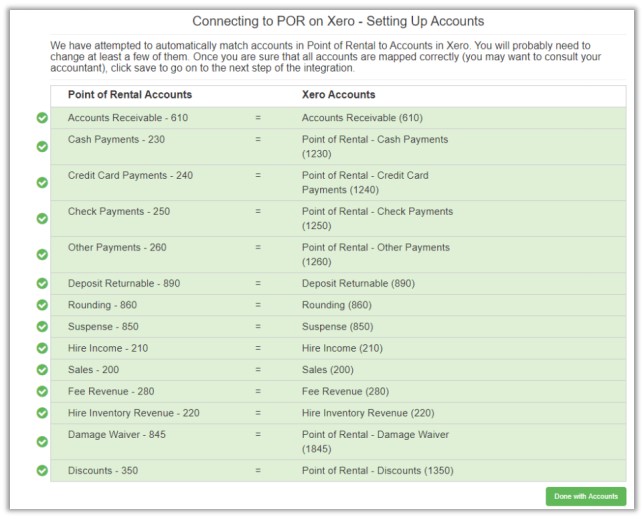Click the Point of Rental Accounts column header
644x519 pixels.
[x=130, y=95]
